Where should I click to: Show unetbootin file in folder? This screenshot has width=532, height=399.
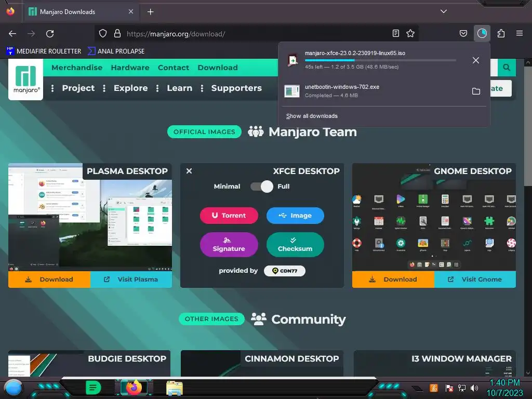[476, 91]
